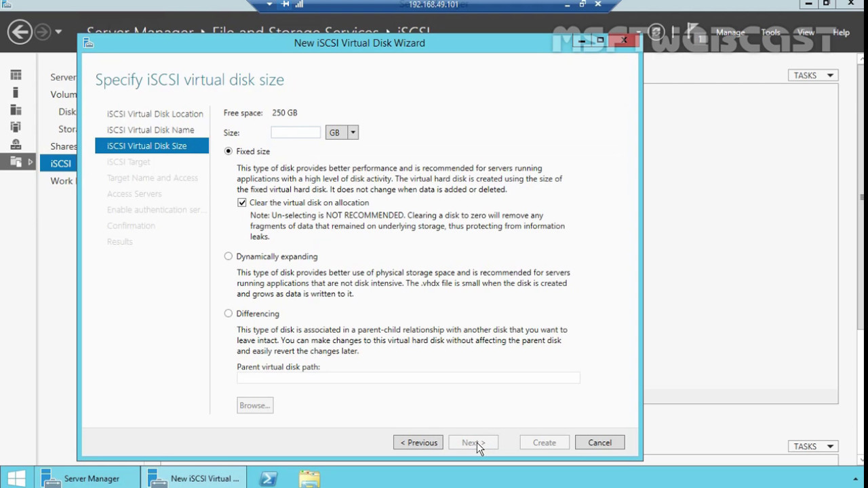Viewport: 868px width, 488px height.
Task: Launch PowerShell from the taskbar
Action: point(268,478)
